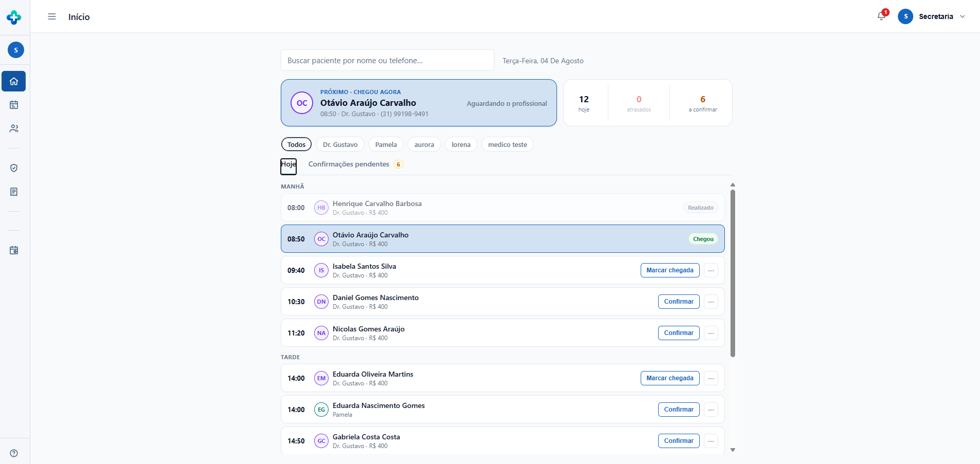Viewport: 980px width, 464px height.
Task: Click the patient search input field
Action: pos(388,60)
